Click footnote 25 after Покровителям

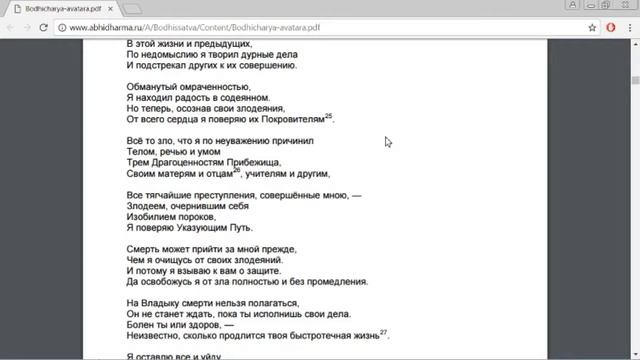click(329, 116)
